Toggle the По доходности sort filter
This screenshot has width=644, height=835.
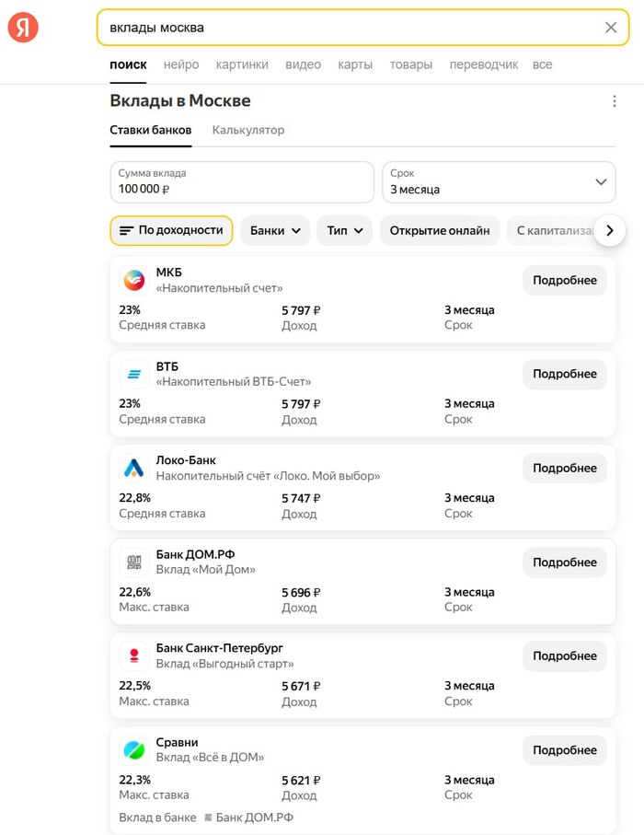point(171,230)
